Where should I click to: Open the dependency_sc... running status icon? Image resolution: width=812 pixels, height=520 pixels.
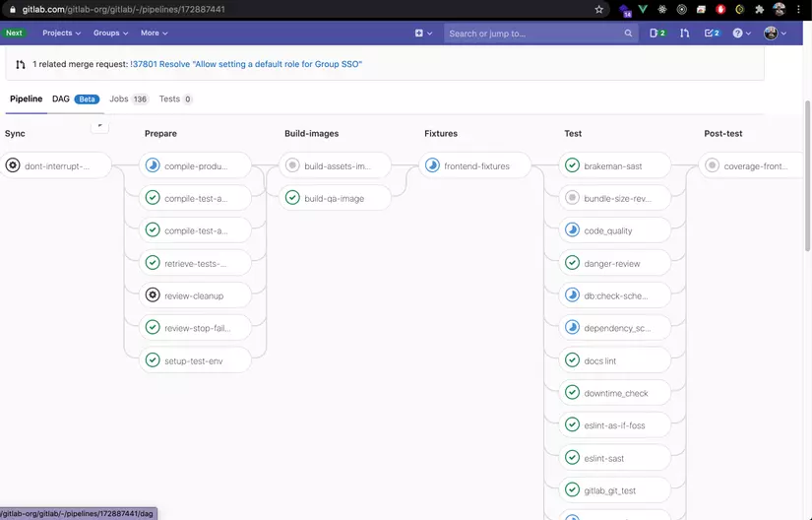572,327
